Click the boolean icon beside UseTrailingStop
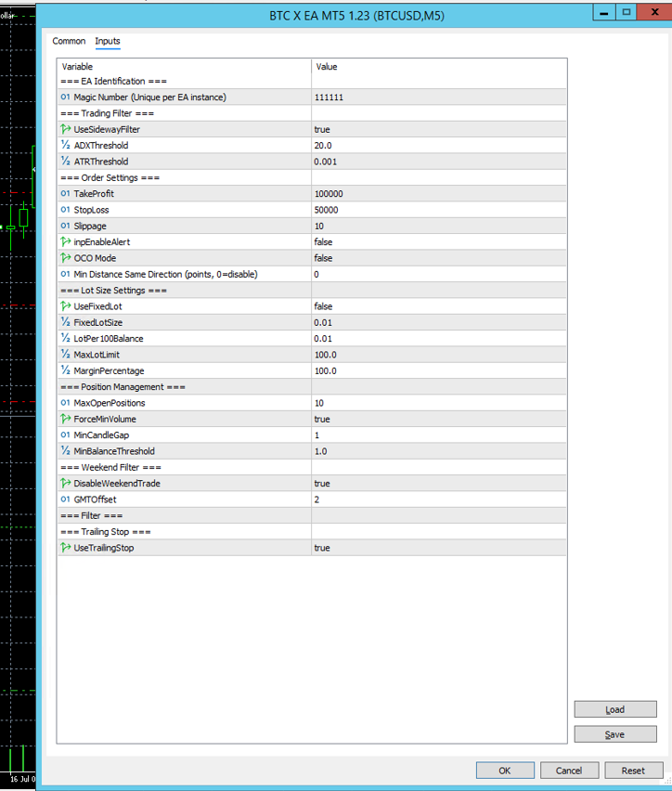The height and width of the screenshot is (791, 672). 65,548
